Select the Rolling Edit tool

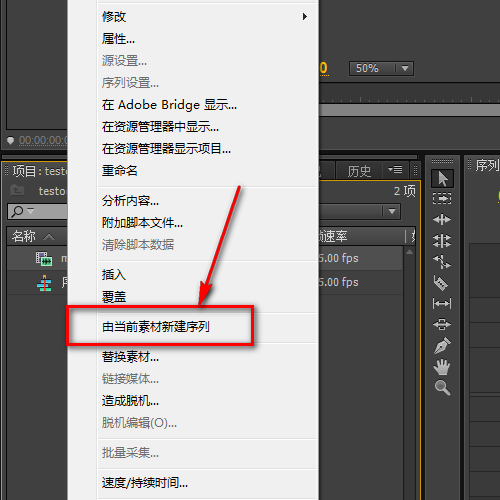pyautogui.click(x=442, y=241)
